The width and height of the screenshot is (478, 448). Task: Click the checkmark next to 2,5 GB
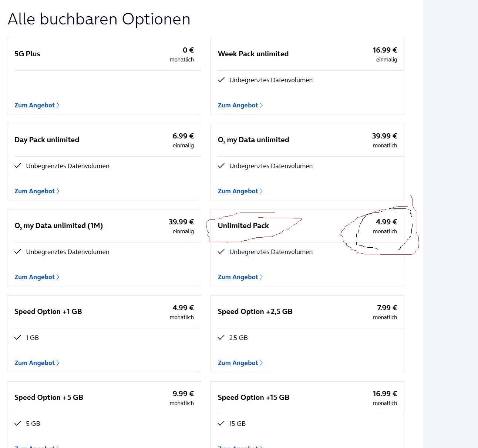coord(221,338)
